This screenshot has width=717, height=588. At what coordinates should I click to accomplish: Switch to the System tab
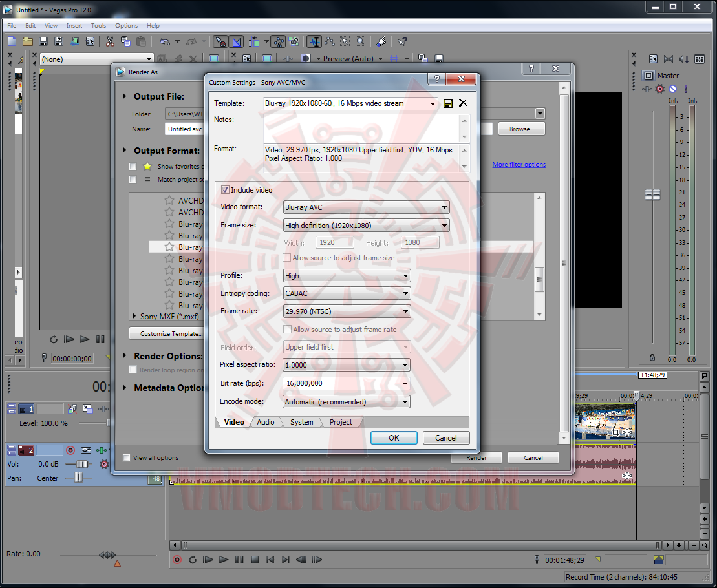pyautogui.click(x=302, y=422)
